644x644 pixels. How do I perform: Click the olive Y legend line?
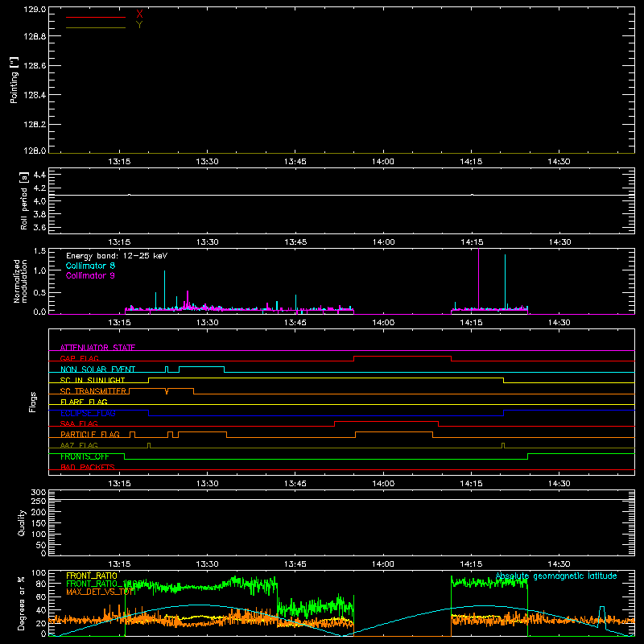[96, 27]
